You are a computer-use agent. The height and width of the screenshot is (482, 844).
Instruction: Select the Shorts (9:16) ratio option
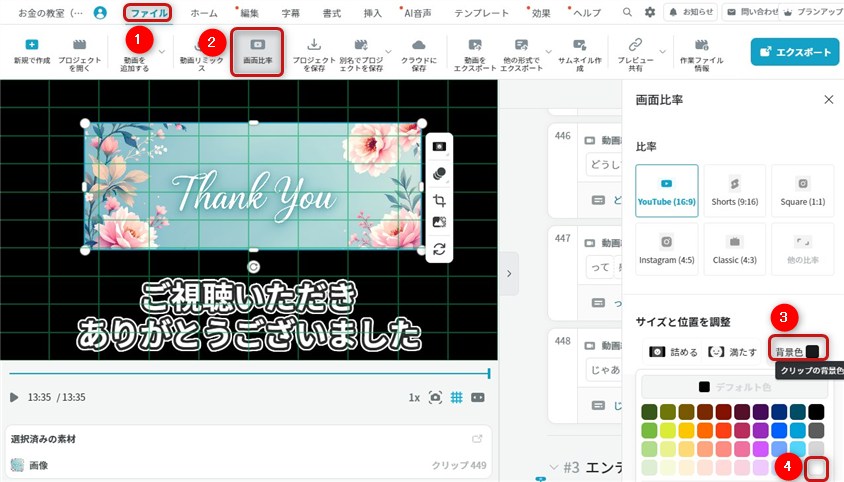(734, 193)
